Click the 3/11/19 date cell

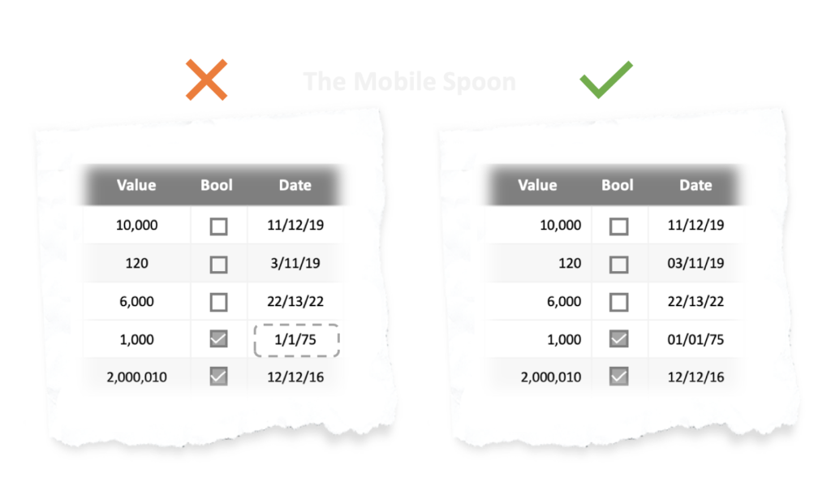[295, 264]
